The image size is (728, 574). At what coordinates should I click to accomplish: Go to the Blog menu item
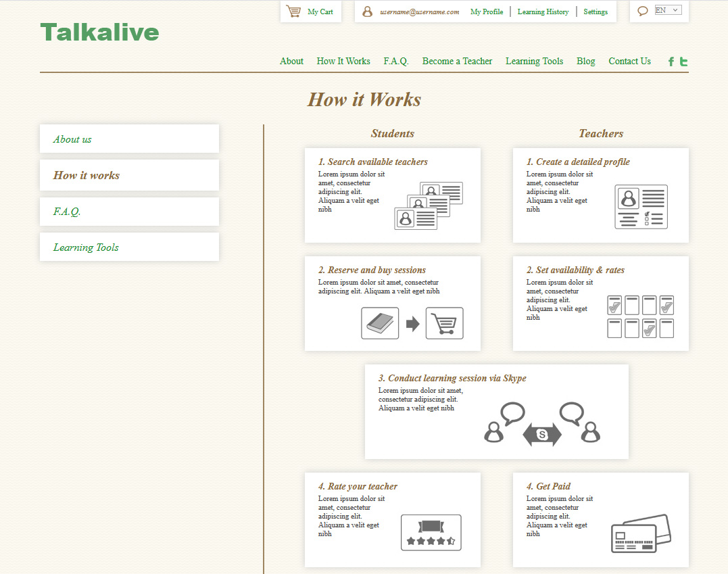(x=585, y=61)
